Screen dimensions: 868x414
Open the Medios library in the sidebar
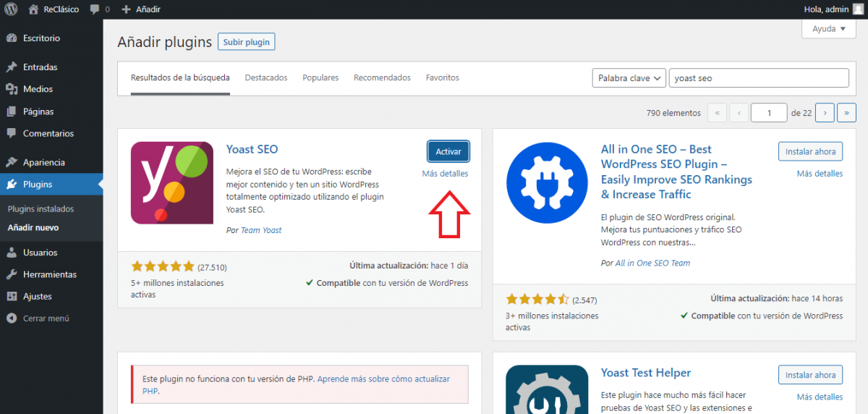point(38,89)
